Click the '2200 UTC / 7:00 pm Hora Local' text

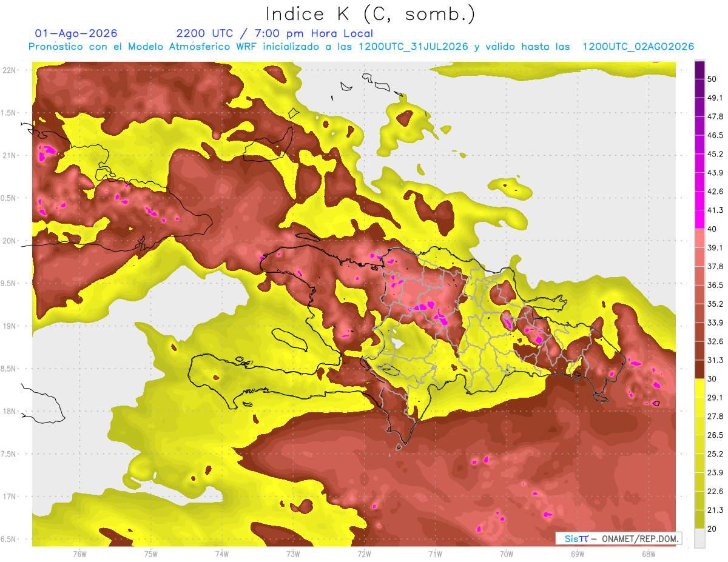(275, 33)
